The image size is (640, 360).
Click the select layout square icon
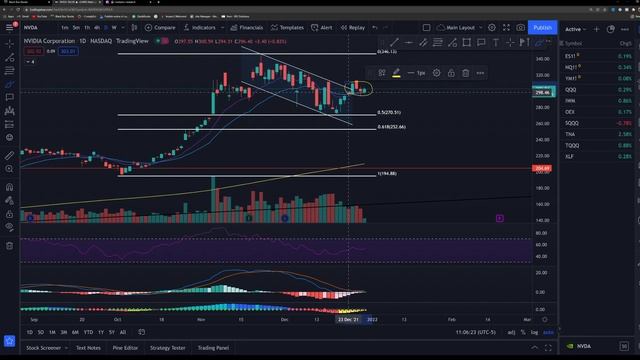426,27
